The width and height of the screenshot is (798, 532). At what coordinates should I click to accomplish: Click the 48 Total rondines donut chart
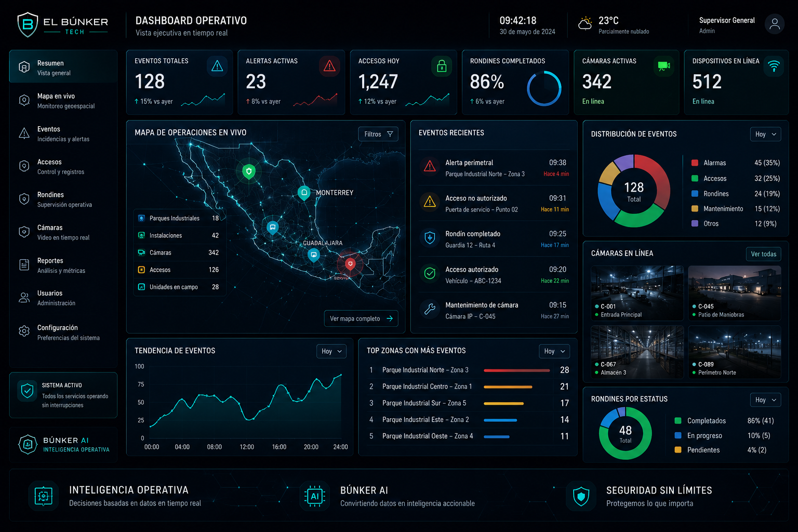click(x=625, y=433)
